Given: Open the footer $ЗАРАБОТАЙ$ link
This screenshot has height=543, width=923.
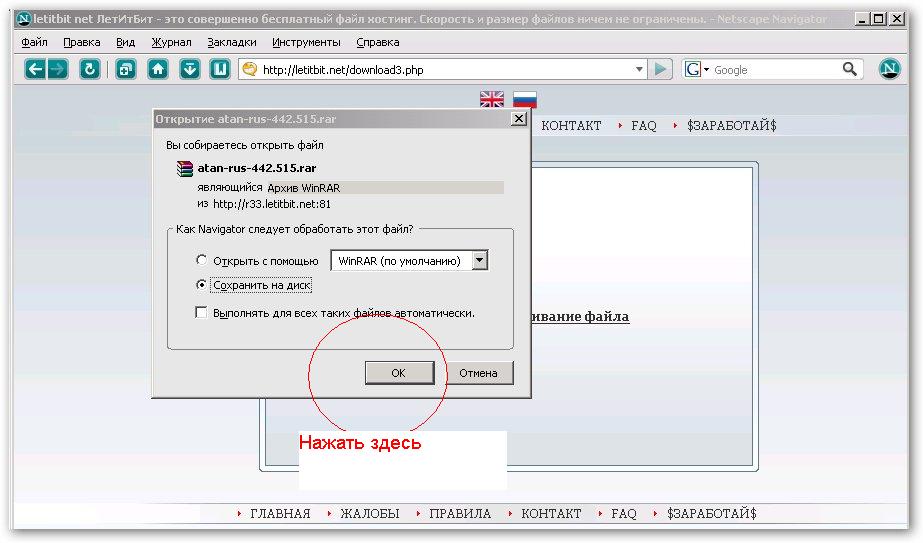Looking at the screenshot, I should tap(712, 514).
